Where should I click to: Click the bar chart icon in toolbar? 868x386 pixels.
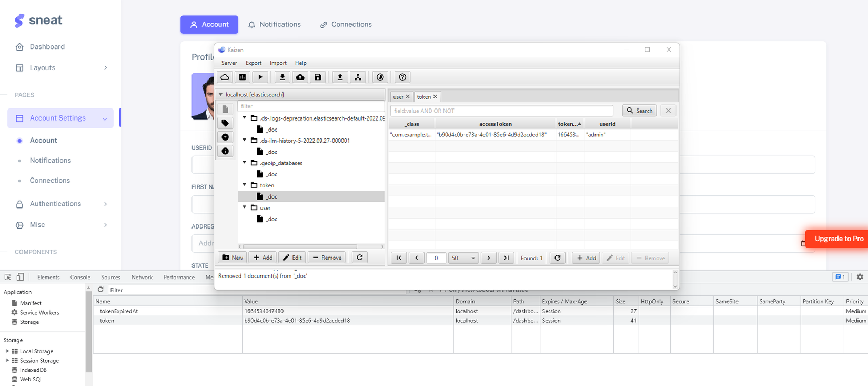coord(243,77)
